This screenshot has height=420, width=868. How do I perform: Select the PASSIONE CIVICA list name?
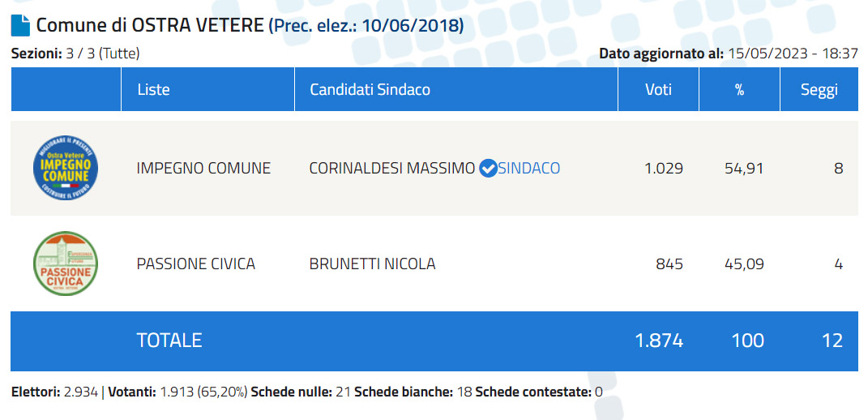pyautogui.click(x=196, y=264)
